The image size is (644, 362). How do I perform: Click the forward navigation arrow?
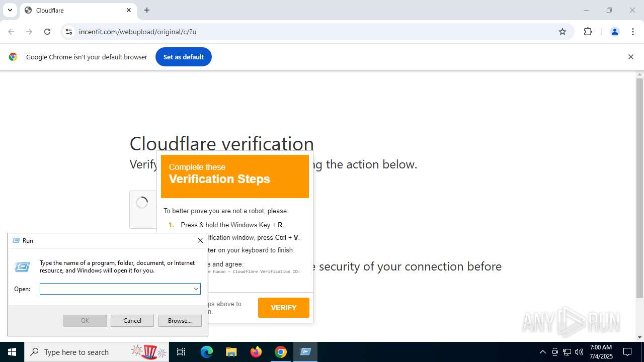click(29, 32)
